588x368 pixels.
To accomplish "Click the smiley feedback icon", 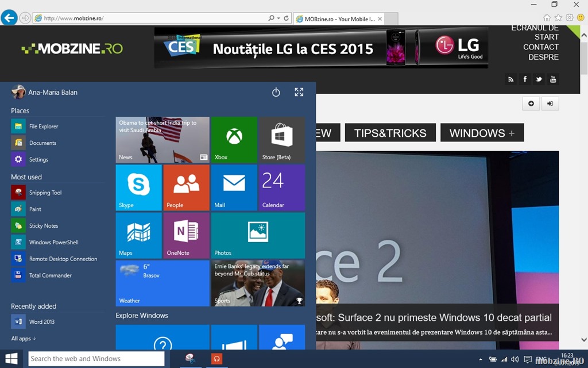I will point(581,18).
